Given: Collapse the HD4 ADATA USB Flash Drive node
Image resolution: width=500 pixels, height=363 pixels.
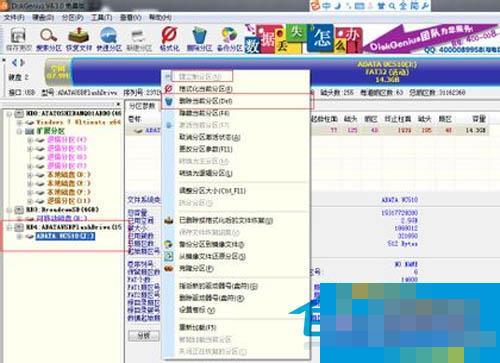Looking at the screenshot, I should [10, 227].
